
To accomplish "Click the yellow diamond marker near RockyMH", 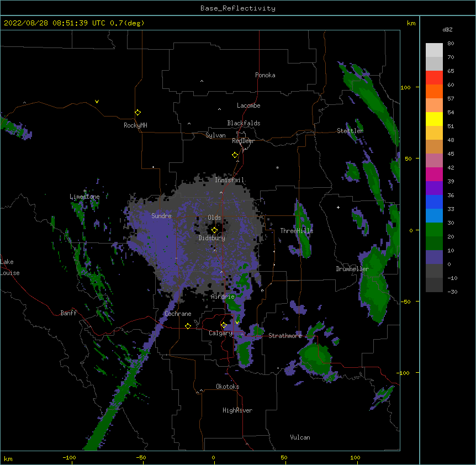I will pos(138,113).
